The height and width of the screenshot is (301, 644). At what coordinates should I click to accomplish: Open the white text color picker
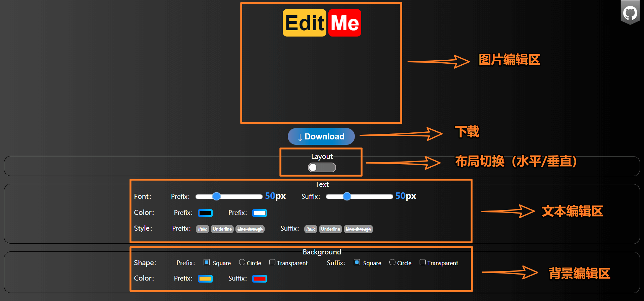(x=260, y=213)
